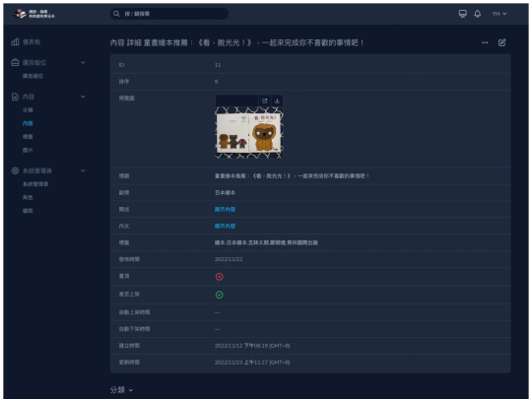Collapse the 廣告版位 section chevron
Viewport: 532px width, 399px height.
tap(83, 62)
